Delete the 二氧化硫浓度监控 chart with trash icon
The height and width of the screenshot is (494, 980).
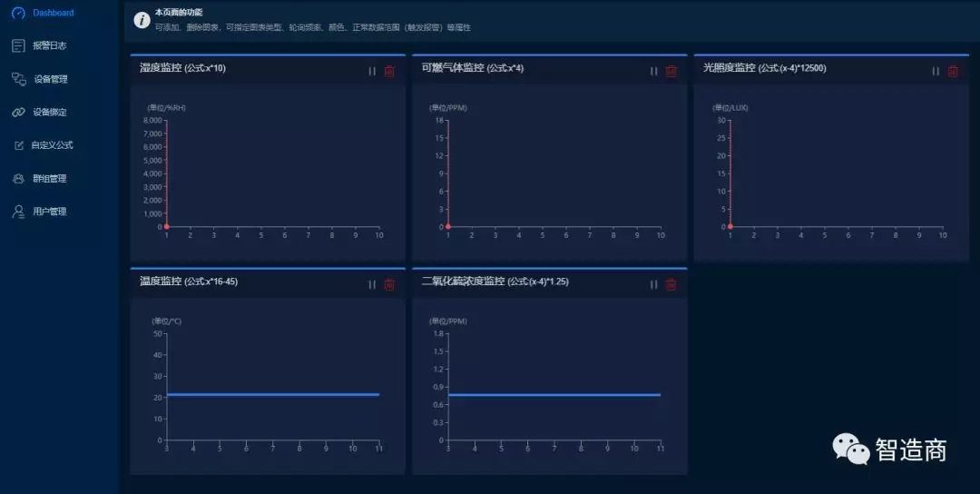(x=671, y=284)
